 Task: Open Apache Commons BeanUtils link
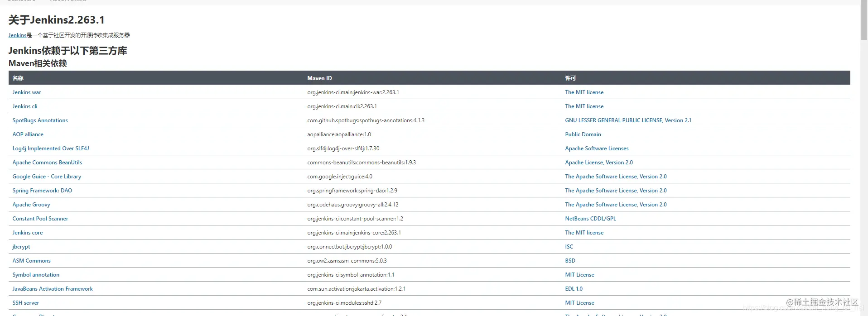(x=47, y=163)
